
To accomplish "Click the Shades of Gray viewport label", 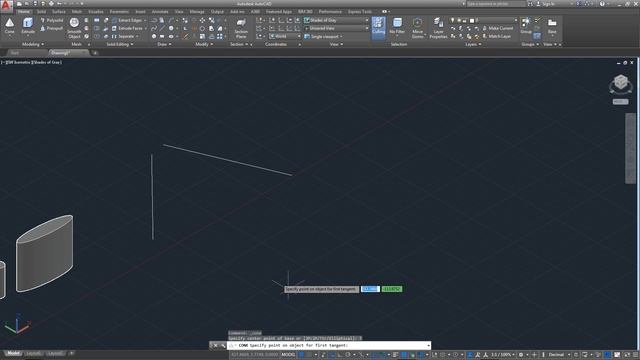I will click(47, 62).
